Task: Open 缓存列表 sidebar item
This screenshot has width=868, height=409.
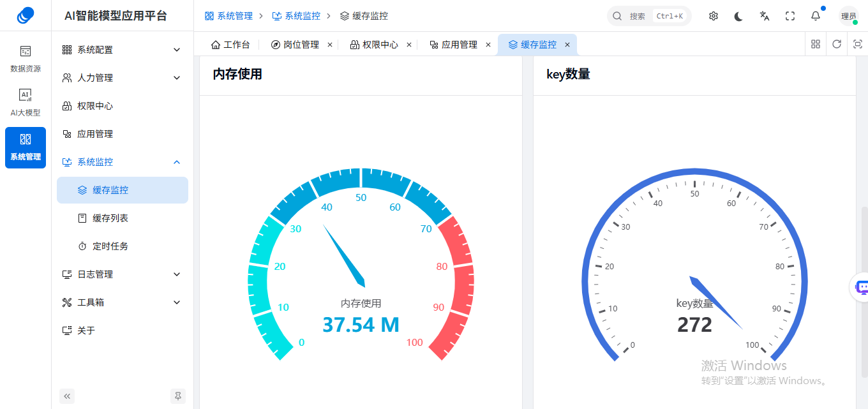Action: tap(122, 218)
